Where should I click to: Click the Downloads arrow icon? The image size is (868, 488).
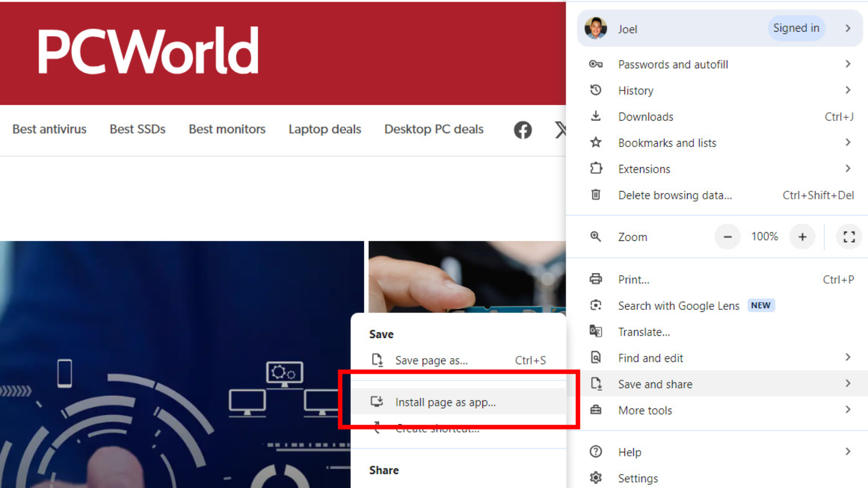click(596, 117)
